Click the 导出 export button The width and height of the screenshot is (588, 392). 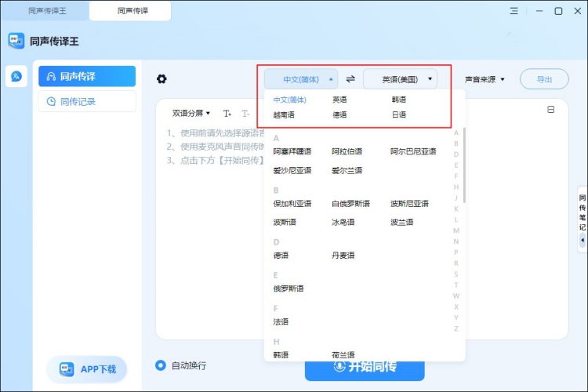[544, 79]
